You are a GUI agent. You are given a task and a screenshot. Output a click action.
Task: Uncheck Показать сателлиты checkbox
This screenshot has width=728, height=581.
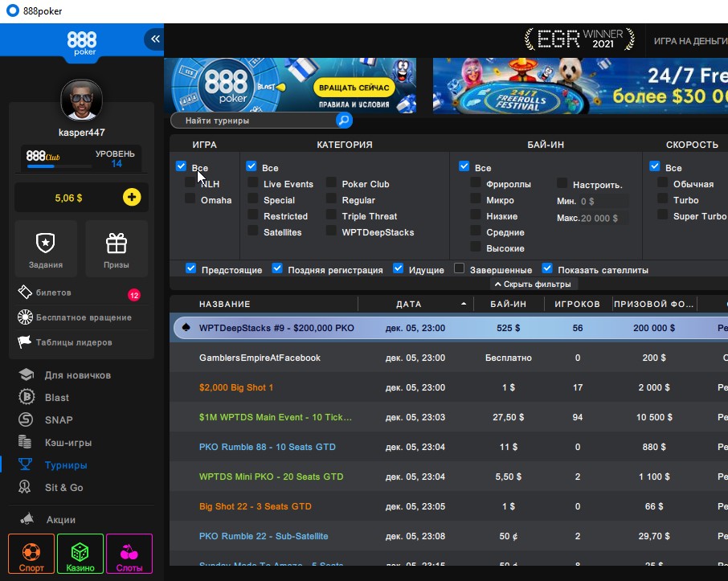click(547, 268)
